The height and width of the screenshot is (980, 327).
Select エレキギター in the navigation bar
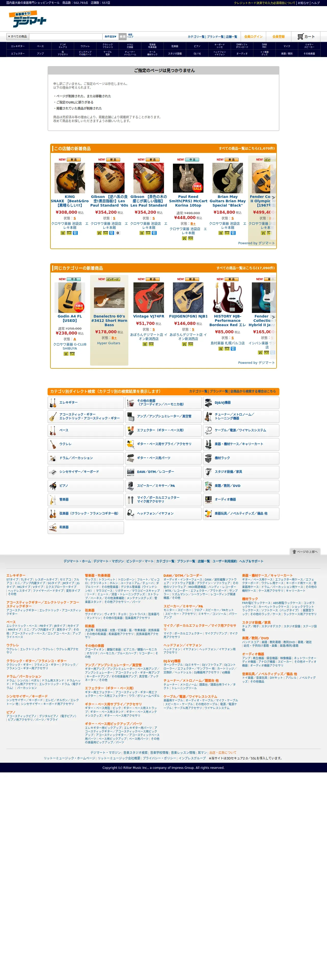point(18,46)
